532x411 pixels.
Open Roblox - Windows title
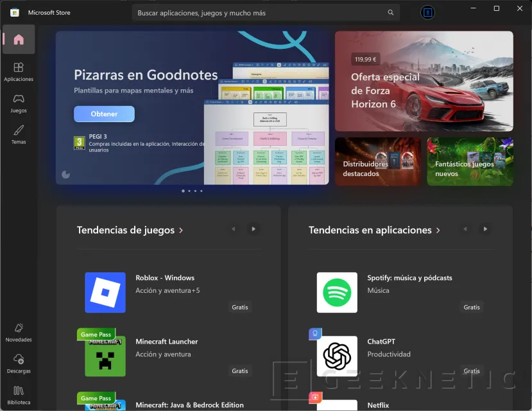click(165, 277)
